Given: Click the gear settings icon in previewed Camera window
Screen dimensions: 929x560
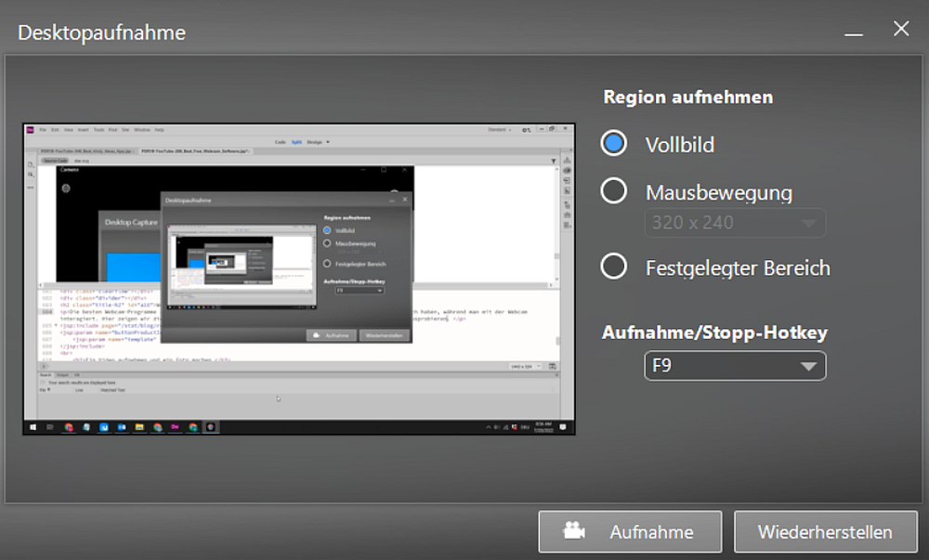Looking at the screenshot, I should pyautogui.click(x=66, y=189).
